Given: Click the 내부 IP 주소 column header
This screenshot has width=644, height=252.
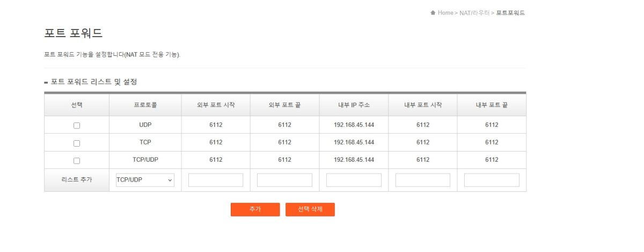Looking at the screenshot, I should [354, 105].
